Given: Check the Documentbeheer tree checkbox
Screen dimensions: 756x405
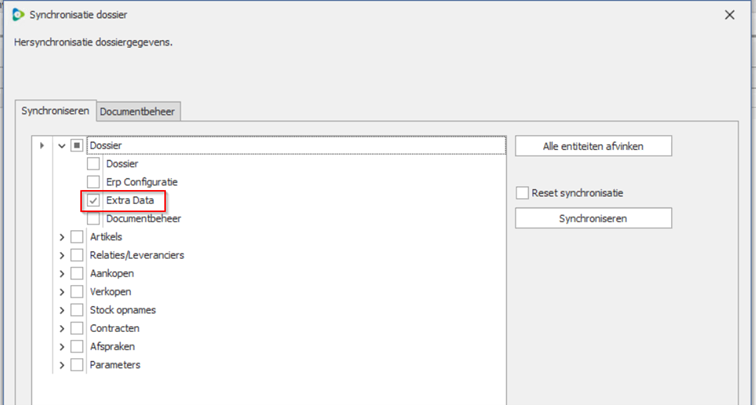Looking at the screenshot, I should [x=94, y=219].
